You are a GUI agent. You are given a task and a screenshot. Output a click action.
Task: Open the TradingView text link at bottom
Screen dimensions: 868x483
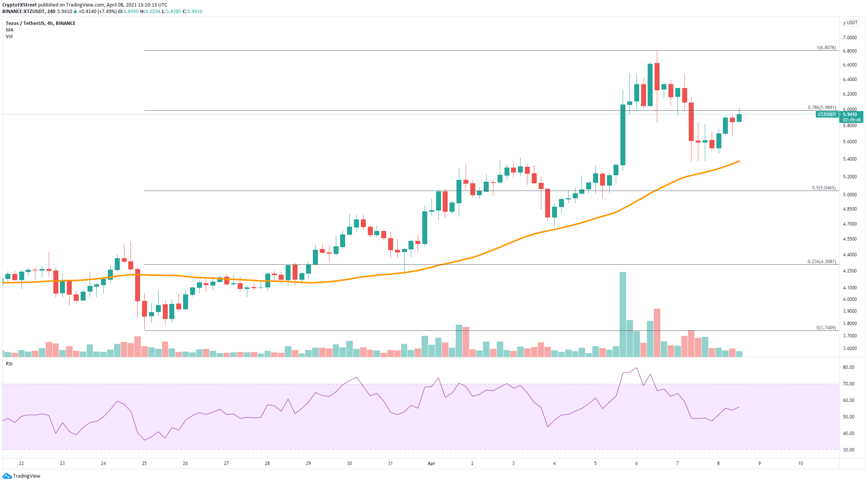coord(26,476)
